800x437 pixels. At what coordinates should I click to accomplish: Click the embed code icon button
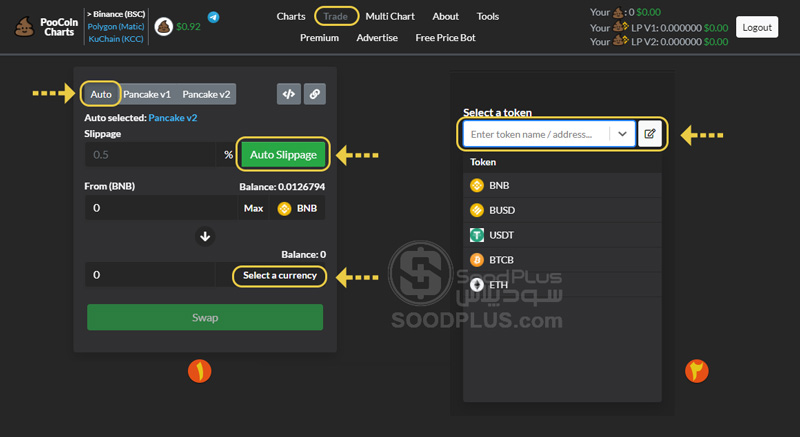click(289, 94)
